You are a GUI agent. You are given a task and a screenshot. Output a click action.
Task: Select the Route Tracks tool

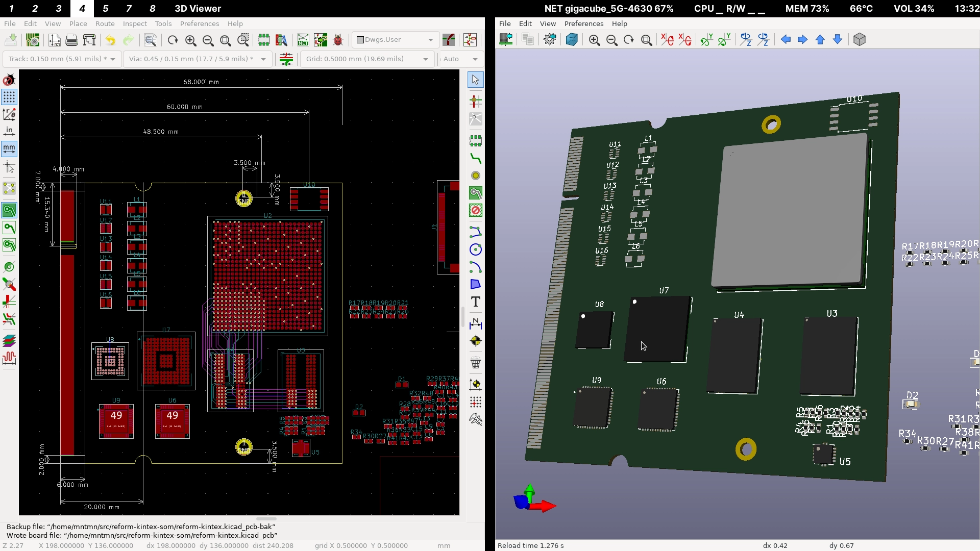coord(476,158)
